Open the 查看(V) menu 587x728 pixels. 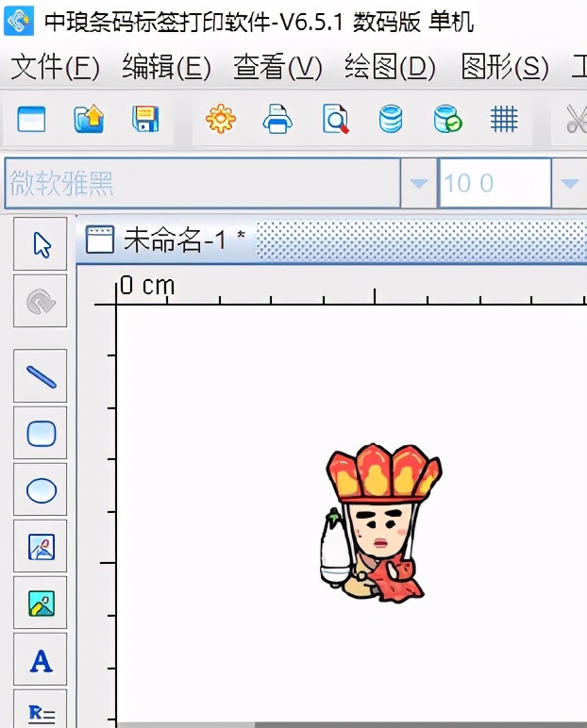click(x=277, y=66)
